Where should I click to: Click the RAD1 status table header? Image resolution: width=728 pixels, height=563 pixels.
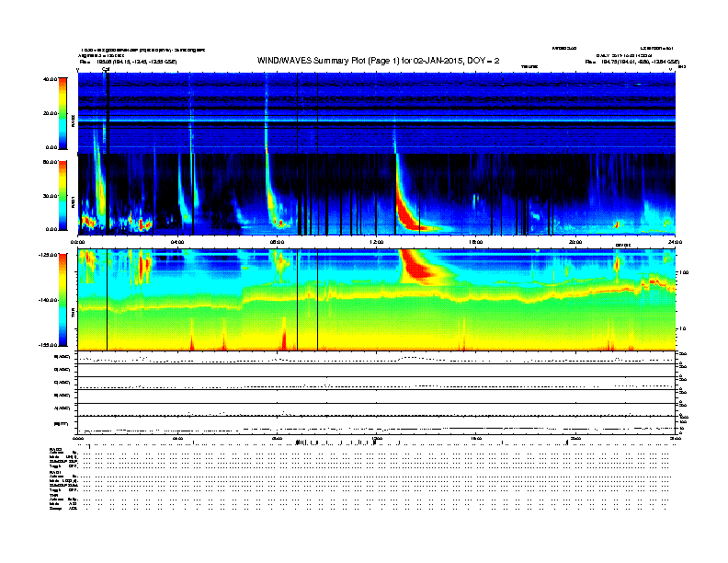[x=56, y=473]
